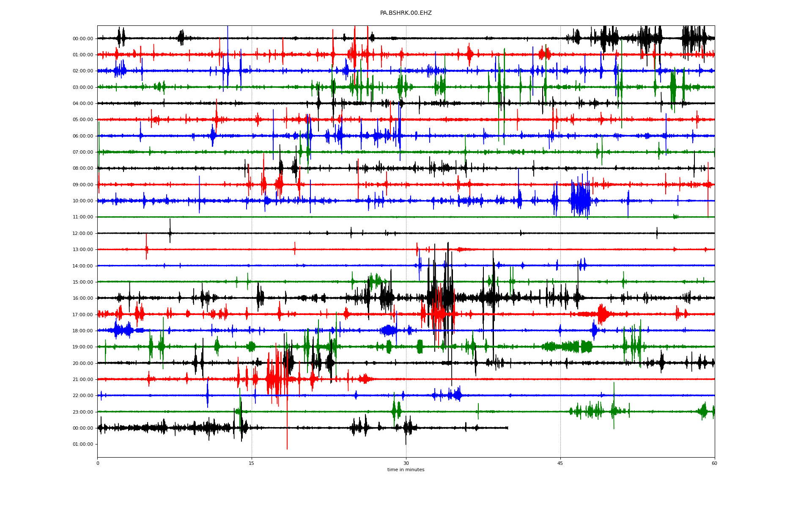Select the 21:00:00 time label
Image resolution: width=812 pixels, height=508 pixels.
pyautogui.click(x=83, y=380)
